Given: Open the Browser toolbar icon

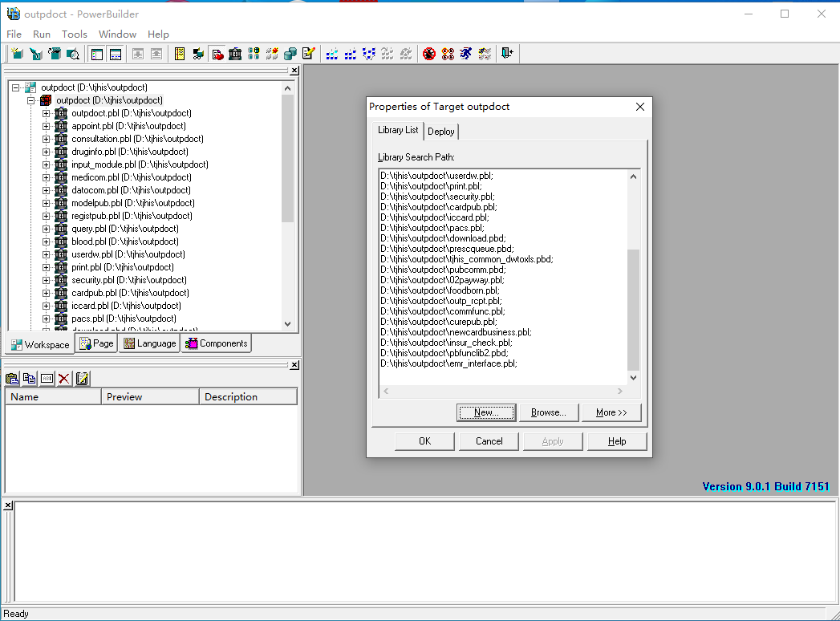Looking at the screenshot, I should point(198,54).
